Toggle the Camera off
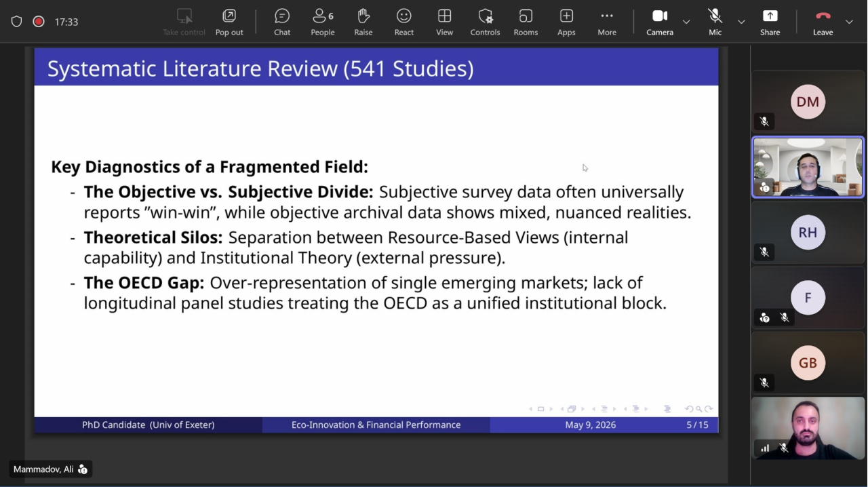868x487 pixels. click(x=660, y=22)
